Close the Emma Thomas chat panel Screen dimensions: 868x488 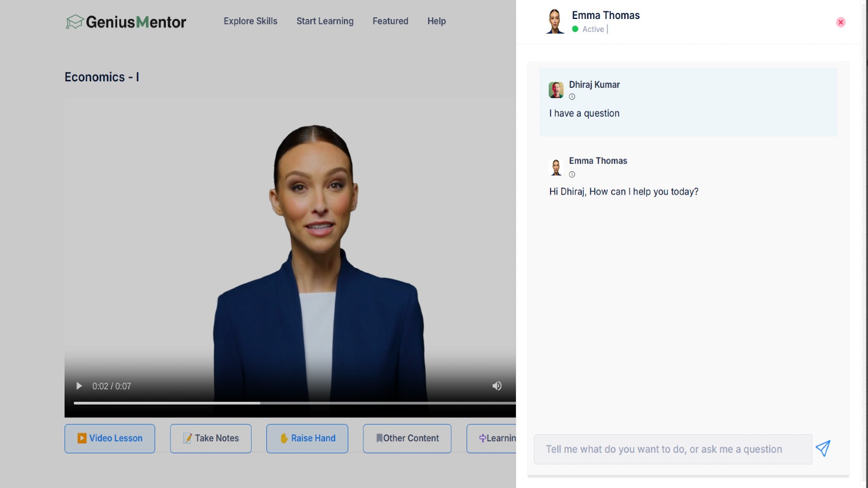[x=841, y=22]
